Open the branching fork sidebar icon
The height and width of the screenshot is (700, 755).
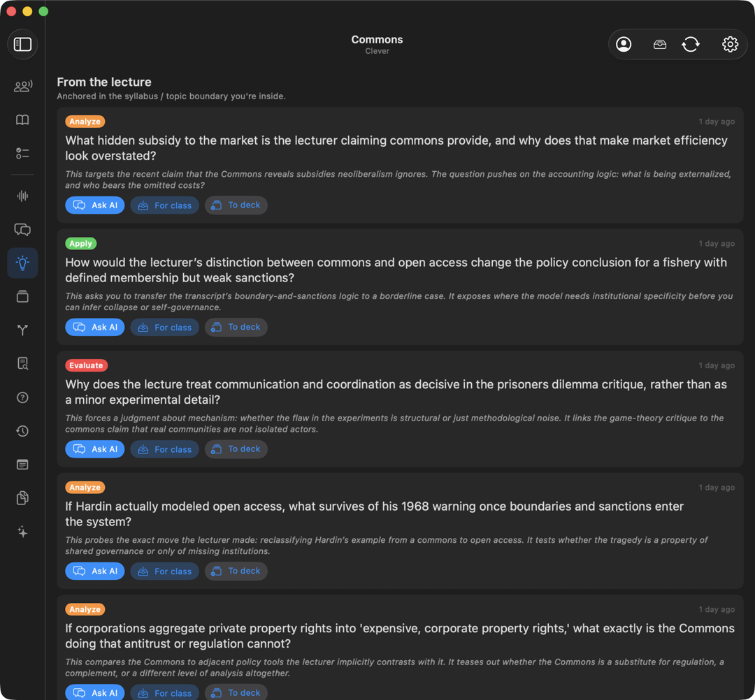(22, 330)
